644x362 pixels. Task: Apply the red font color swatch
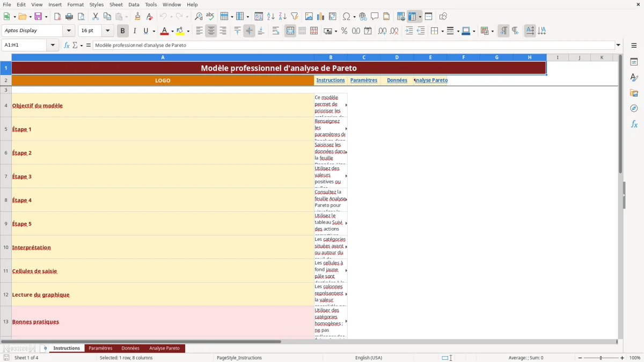[164, 31]
